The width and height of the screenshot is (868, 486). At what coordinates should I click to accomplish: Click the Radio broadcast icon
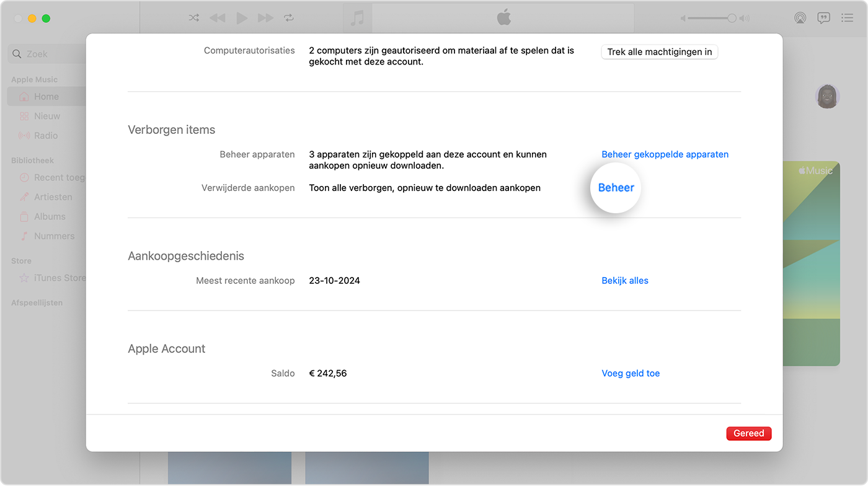pos(24,135)
